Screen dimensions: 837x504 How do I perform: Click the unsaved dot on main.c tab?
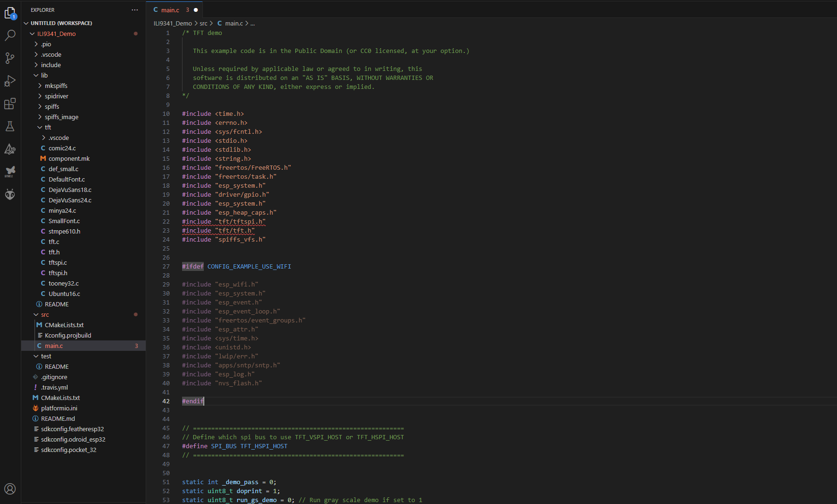pyautogui.click(x=196, y=10)
